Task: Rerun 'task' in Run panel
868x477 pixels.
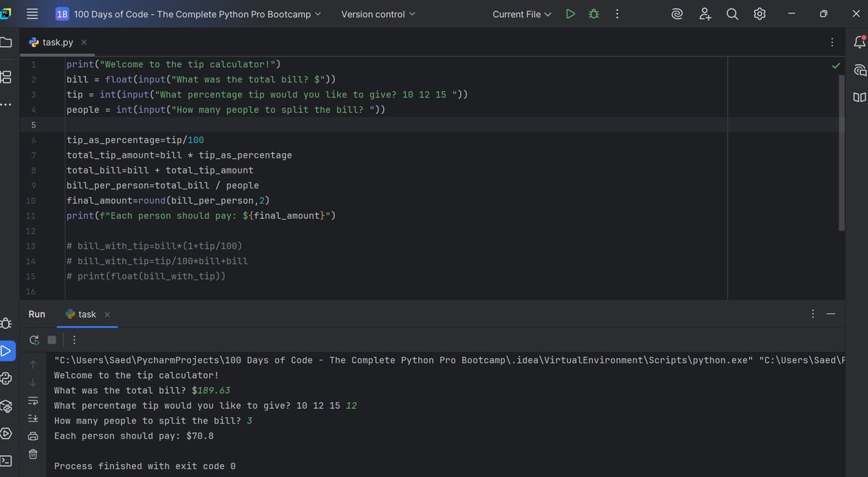Action: tap(33, 340)
